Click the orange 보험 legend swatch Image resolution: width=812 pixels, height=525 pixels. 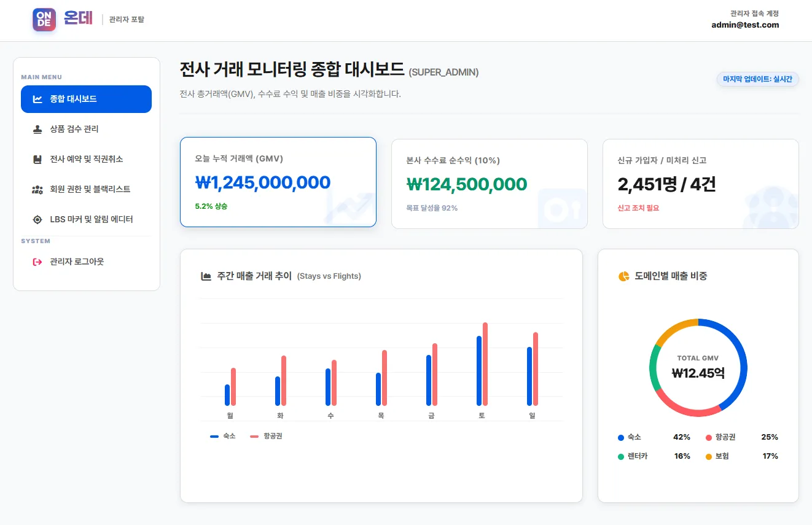tap(709, 457)
